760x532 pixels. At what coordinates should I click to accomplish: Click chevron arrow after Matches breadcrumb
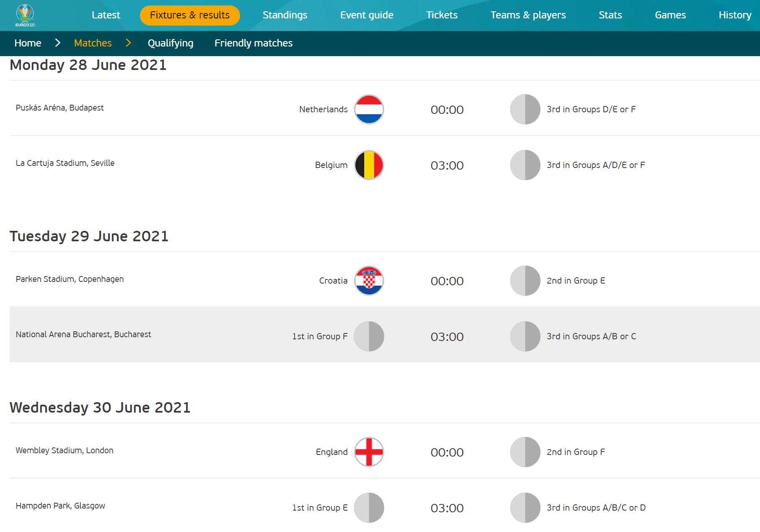(129, 43)
